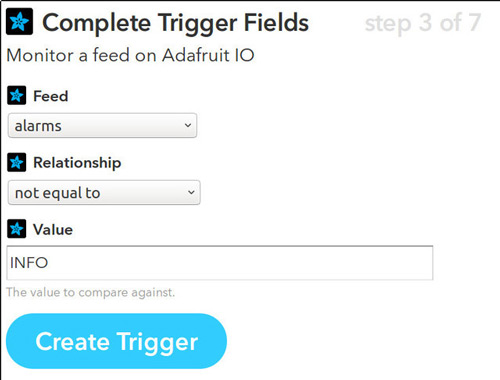Screen dimensions: 500x380
Task: Click the Create Trigger button
Action: pyautogui.click(x=116, y=341)
